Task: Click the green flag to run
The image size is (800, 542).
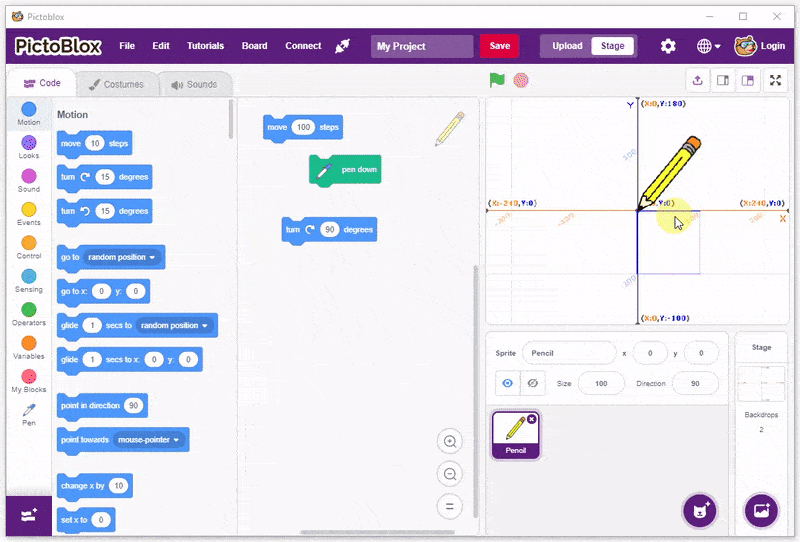Action: pos(496,80)
